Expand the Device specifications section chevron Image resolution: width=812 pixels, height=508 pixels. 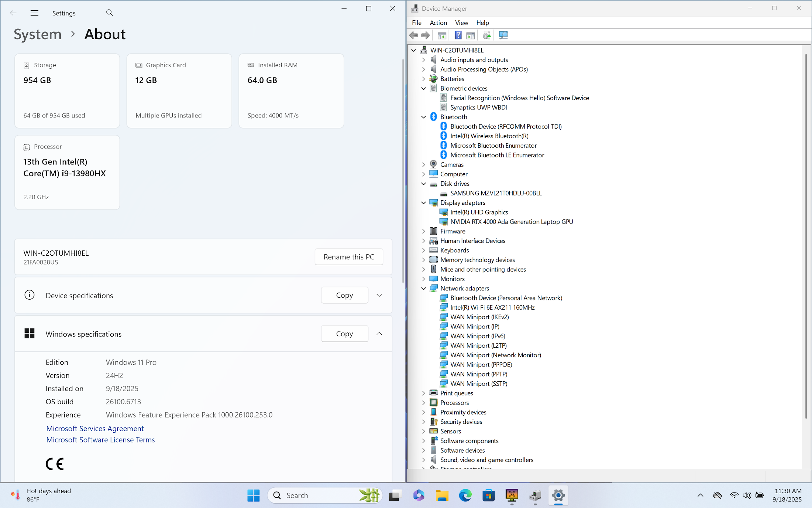[379, 295]
